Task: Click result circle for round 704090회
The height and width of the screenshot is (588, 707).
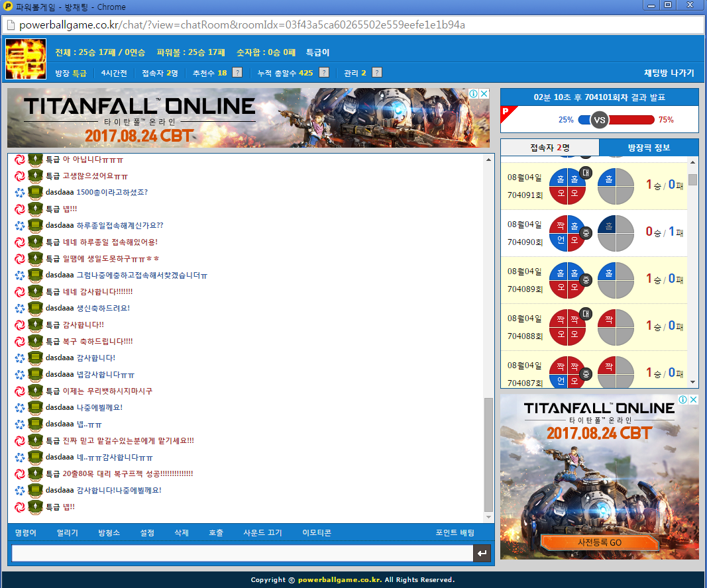Action: (567, 233)
